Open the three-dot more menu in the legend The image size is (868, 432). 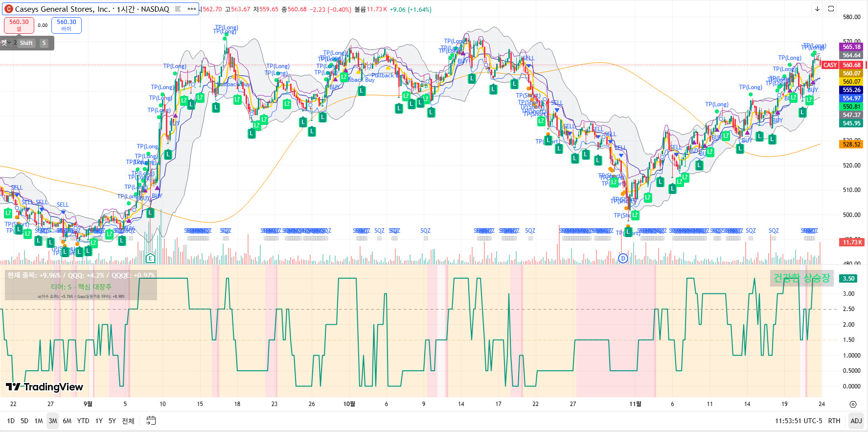point(191,9)
